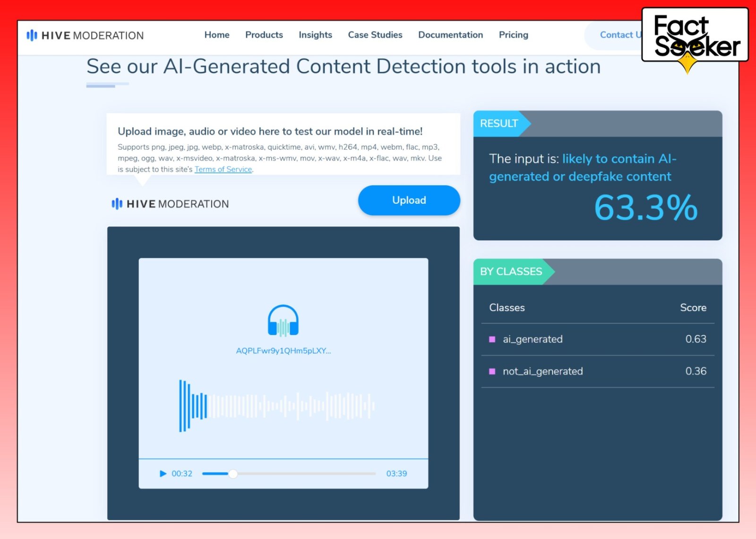756x539 pixels.
Task: Select the BY CLASSES panel tab label
Action: coord(511,272)
